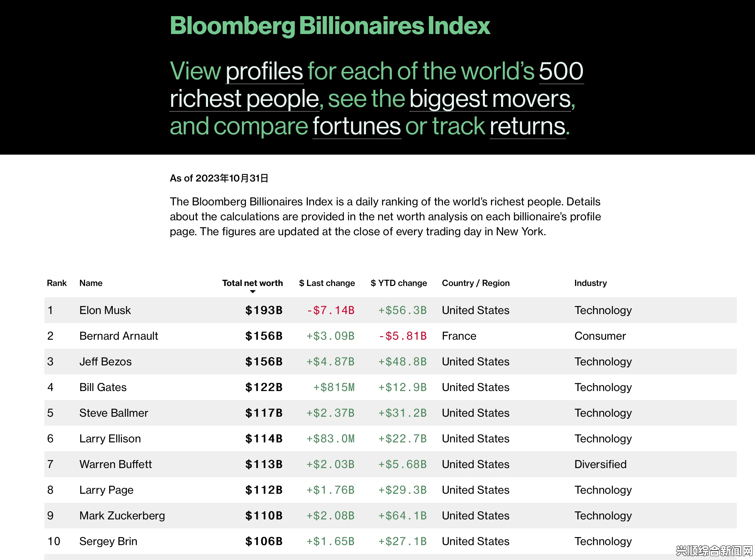This screenshot has height=560, width=755.
Task: Select Mark Zuckerberg in the ranking
Action: coord(122,516)
